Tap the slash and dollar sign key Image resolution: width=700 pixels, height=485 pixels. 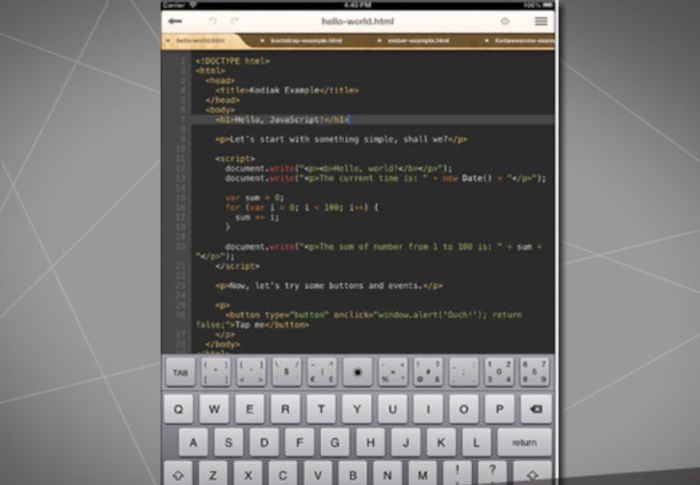(x=287, y=372)
